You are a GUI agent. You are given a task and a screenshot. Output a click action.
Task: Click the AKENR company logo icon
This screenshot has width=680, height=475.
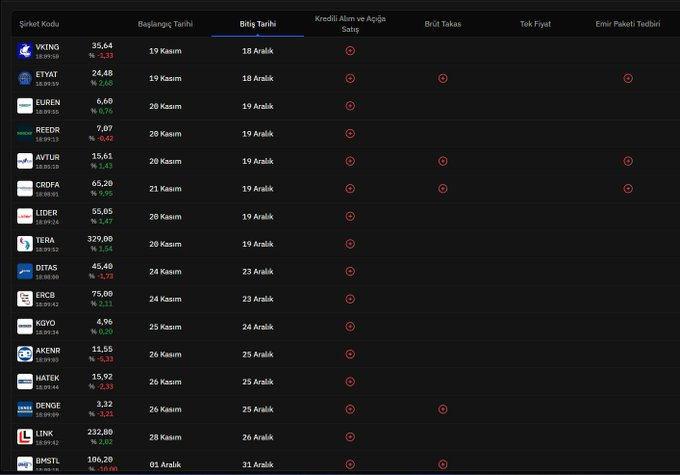(x=25, y=354)
